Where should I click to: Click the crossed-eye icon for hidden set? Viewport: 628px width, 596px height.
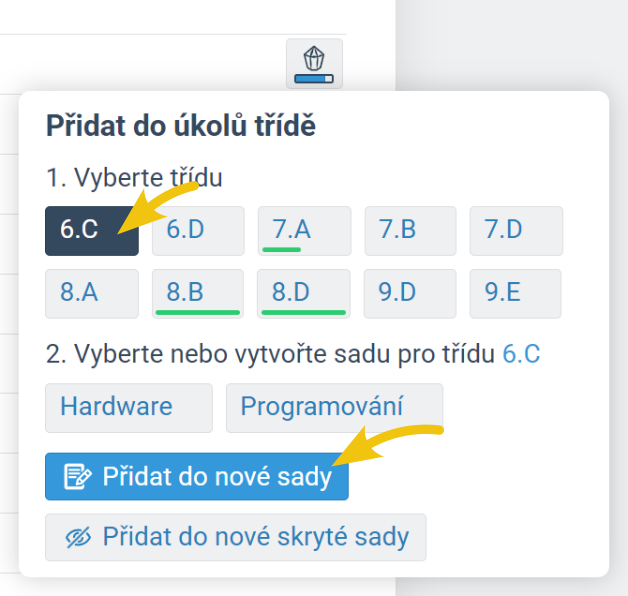pos(78,537)
